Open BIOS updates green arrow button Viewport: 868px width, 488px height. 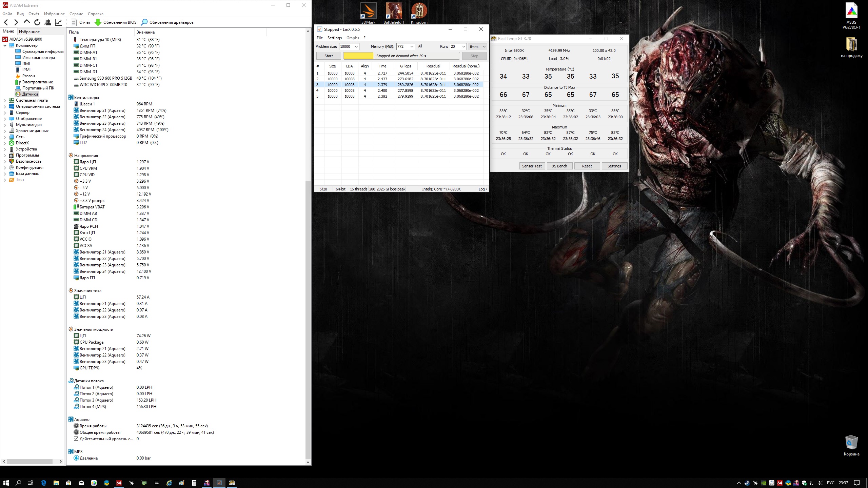click(x=98, y=22)
